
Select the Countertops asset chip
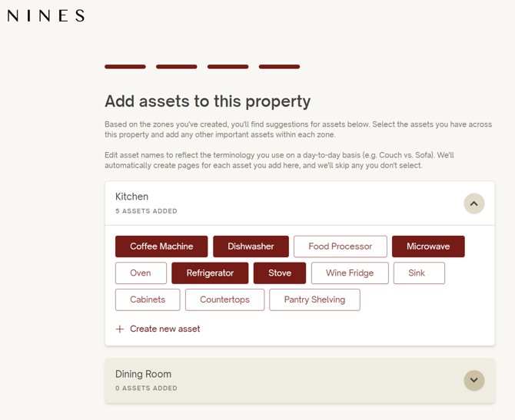pyautogui.click(x=224, y=299)
